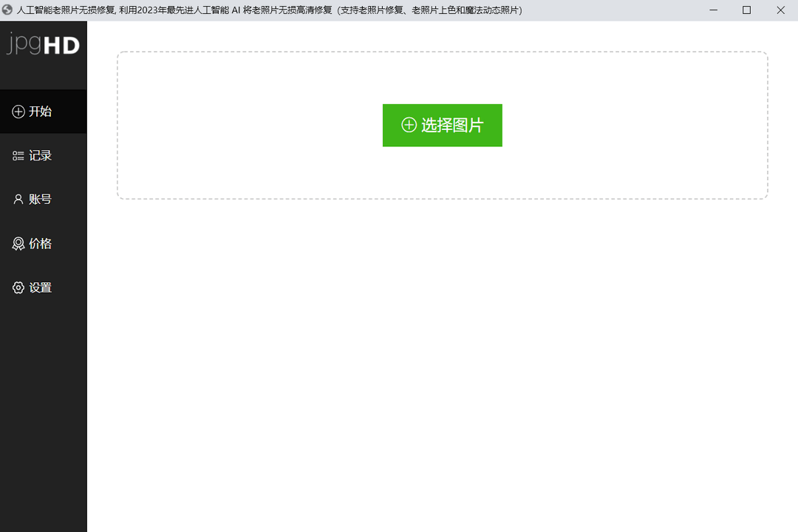
Task: Click the app icon in the title bar
Action: [7, 10]
